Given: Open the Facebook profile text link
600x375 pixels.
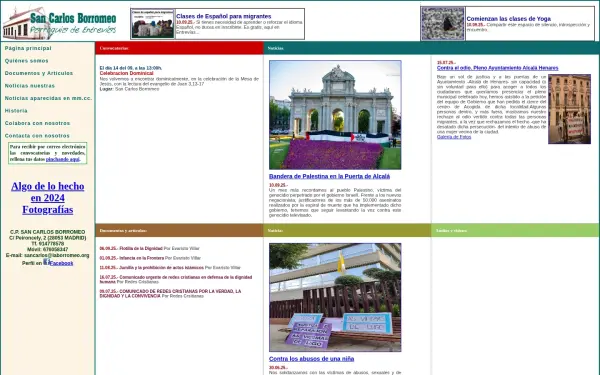Looking at the screenshot, I should [61, 263].
